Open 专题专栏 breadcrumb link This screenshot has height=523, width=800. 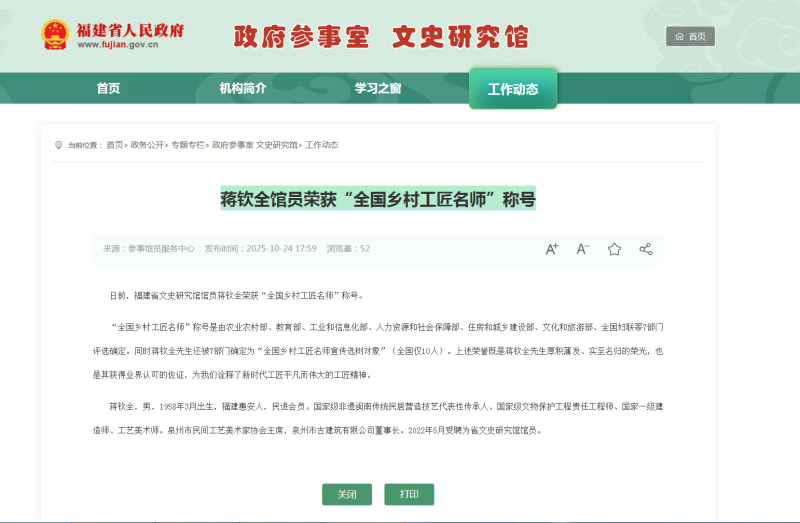tap(186, 145)
